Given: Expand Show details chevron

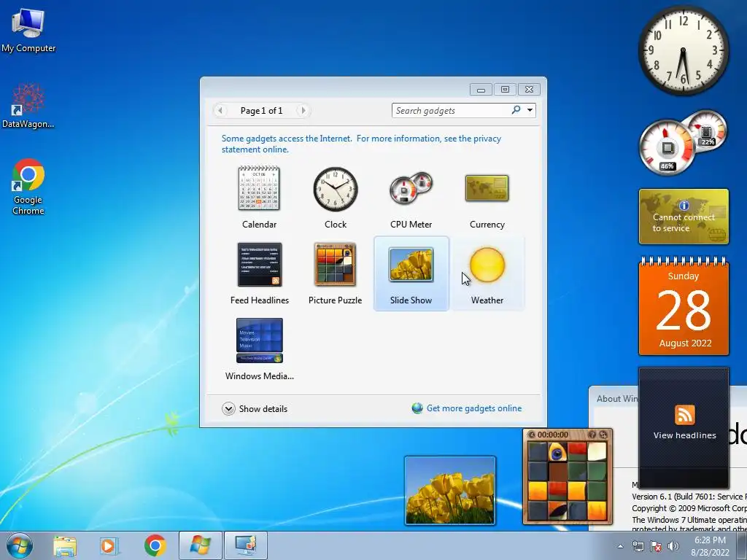Looking at the screenshot, I should (228, 408).
